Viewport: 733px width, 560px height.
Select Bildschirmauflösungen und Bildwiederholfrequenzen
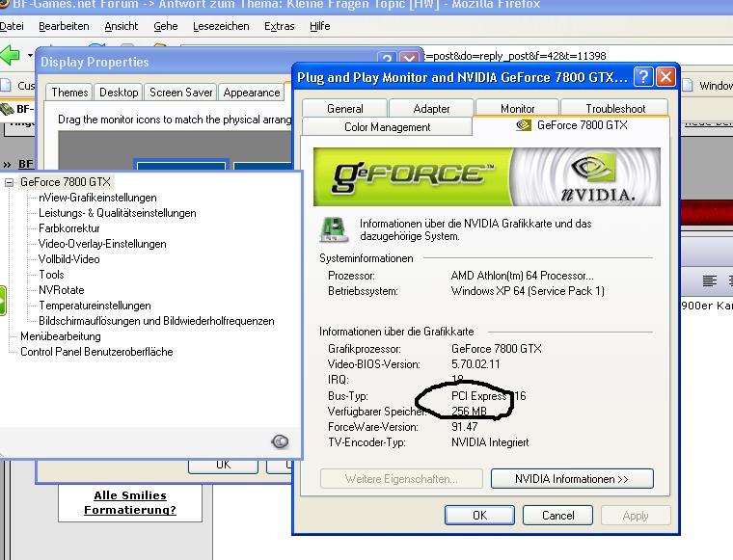(156, 321)
